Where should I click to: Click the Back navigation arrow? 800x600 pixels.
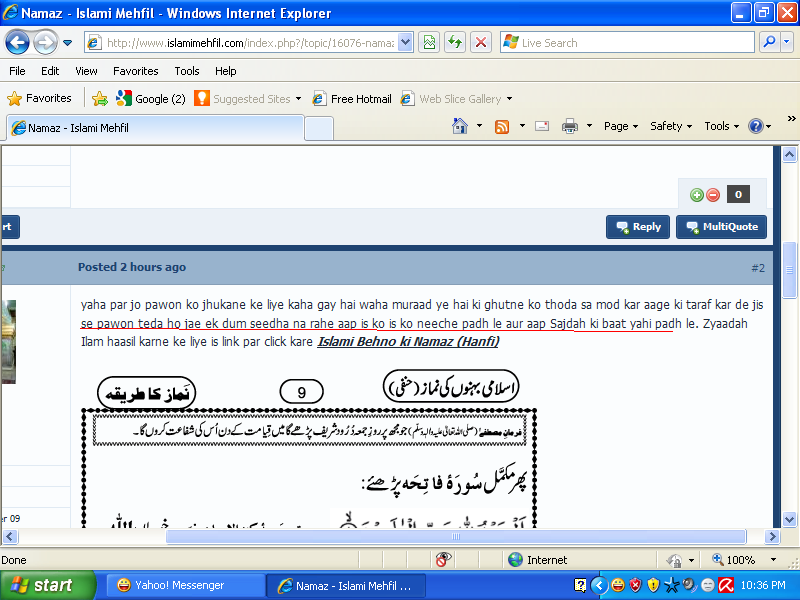18,42
